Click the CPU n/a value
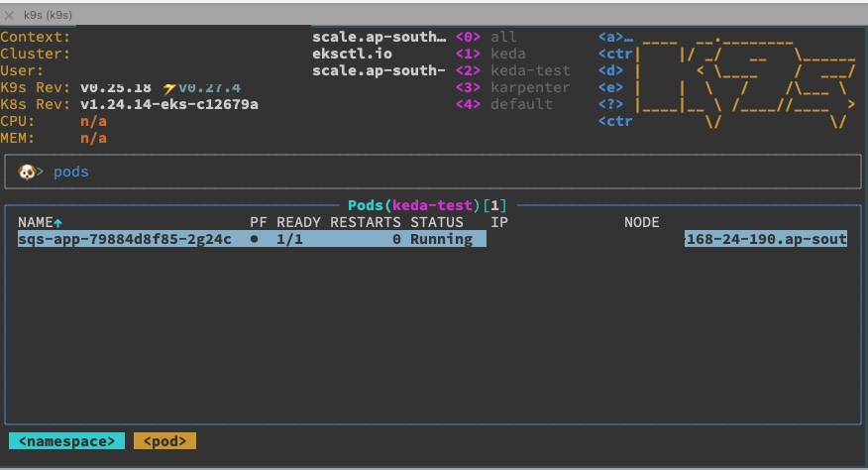The height and width of the screenshot is (470, 868). [93, 121]
